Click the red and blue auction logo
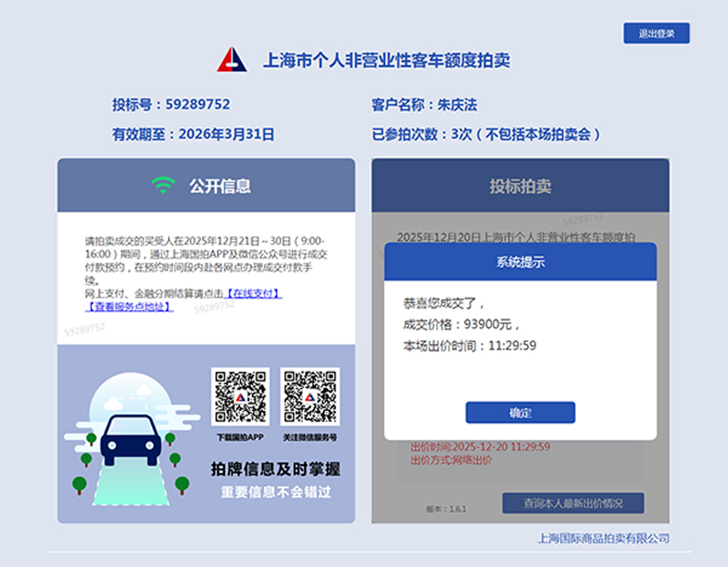 [232, 59]
